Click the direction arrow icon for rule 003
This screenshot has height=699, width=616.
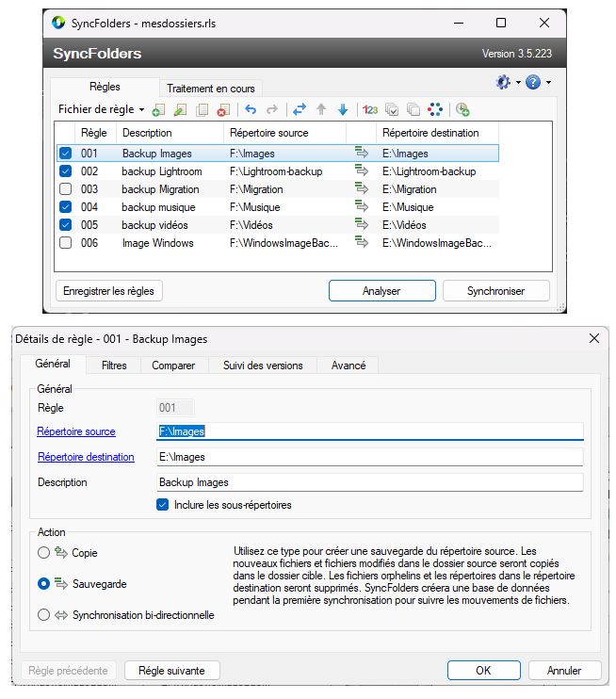(x=362, y=188)
